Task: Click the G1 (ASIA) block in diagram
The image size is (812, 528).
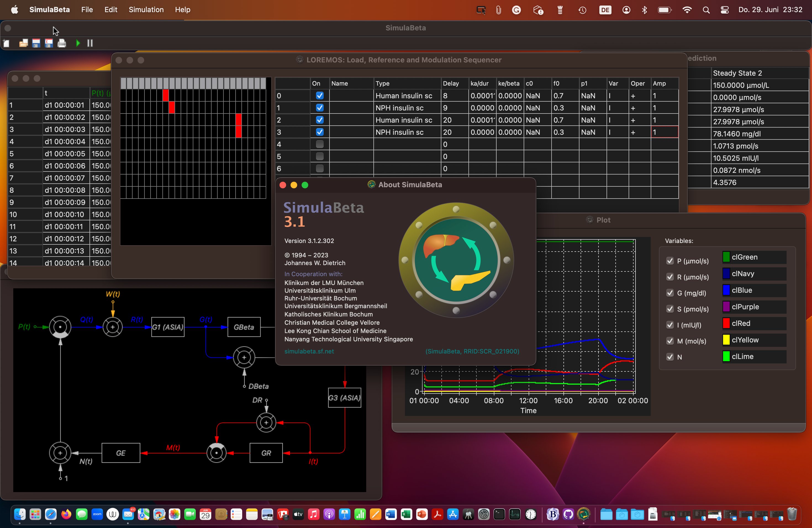Action: (168, 327)
